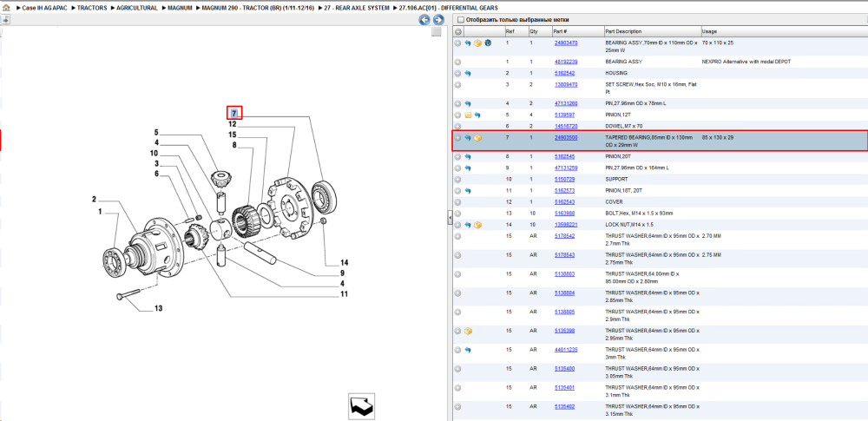Open part number link 44011235
Viewport: 868px width, 421px height.
tap(566, 350)
